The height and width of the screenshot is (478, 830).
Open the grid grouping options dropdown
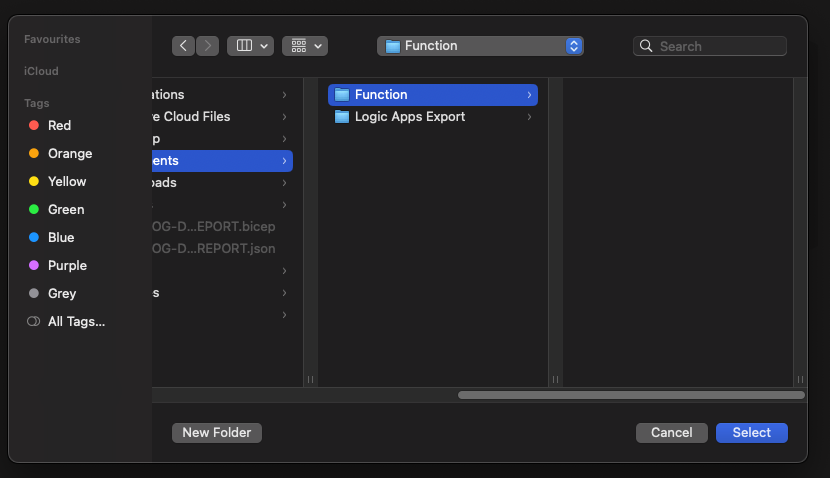(305, 46)
